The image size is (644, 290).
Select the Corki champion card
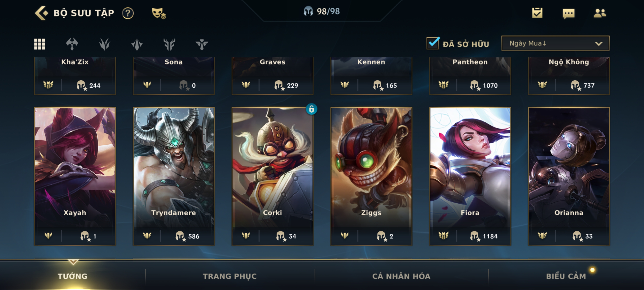click(x=272, y=176)
